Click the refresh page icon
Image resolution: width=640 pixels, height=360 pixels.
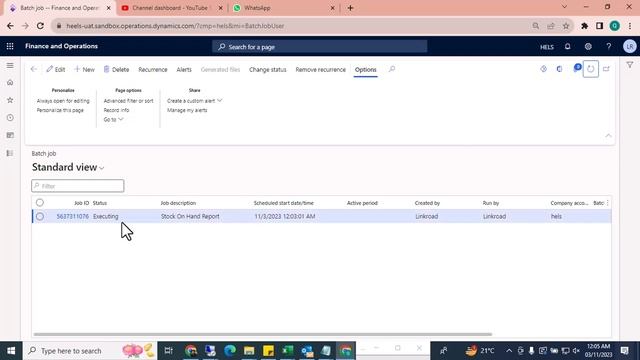coord(591,69)
